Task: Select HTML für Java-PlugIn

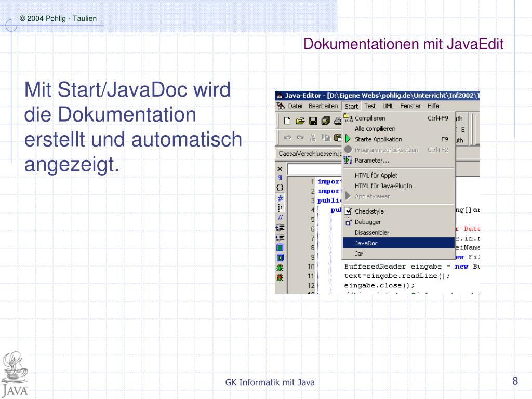Action: (x=398, y=186)
